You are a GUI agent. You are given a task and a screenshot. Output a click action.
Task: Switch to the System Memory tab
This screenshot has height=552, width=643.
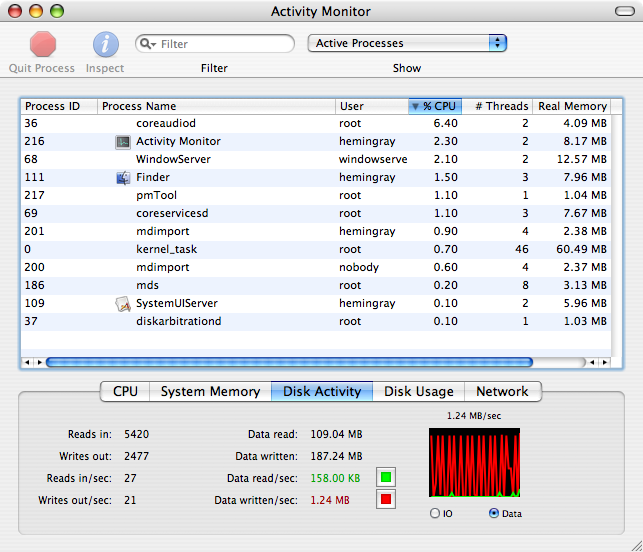coord(210,391)
